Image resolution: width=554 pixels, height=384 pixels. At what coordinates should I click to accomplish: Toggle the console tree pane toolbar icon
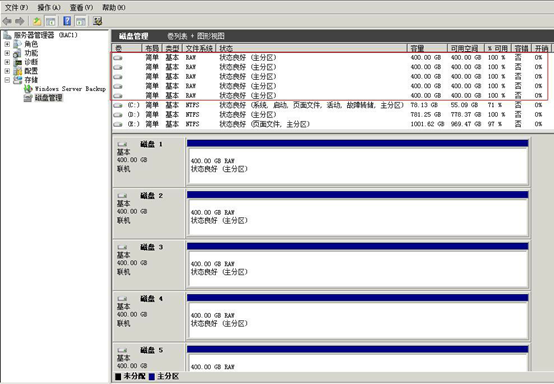51,21
